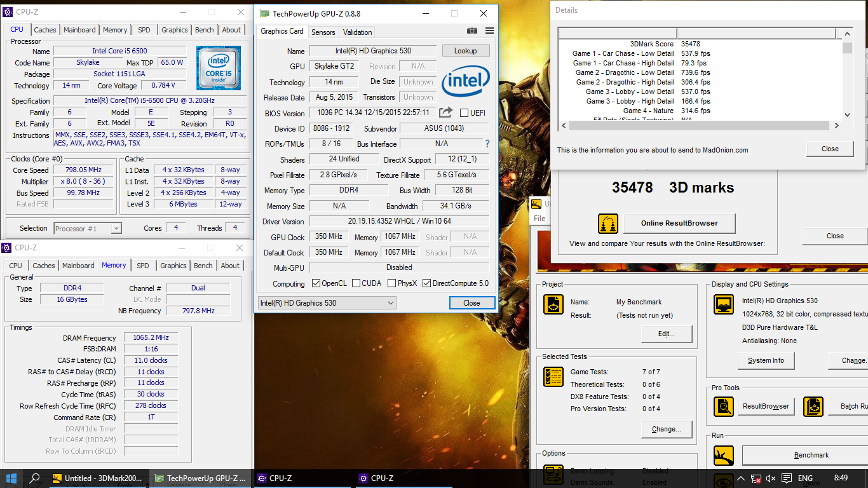Toggle the CUDA checkbox
The height and width of the screenshot is (488, 868).
356,283
